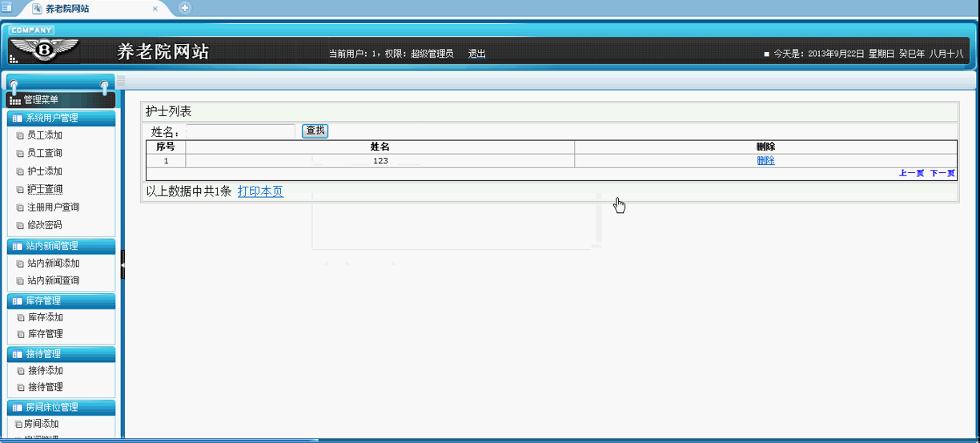Image resolution: width=980 pixels, height=443 pixels.
Task: Click the page icon on 养老院网站 tab
Action: [37, 8]
